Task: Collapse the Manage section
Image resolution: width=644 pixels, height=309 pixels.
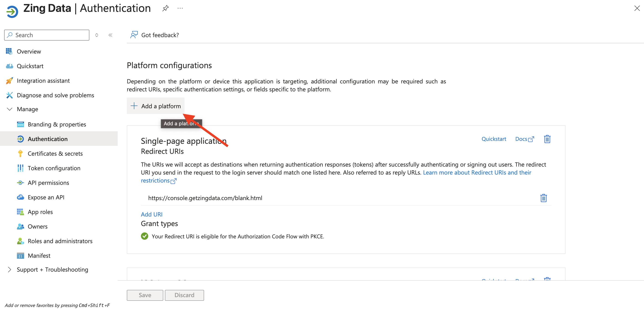Action: point(10,109)
